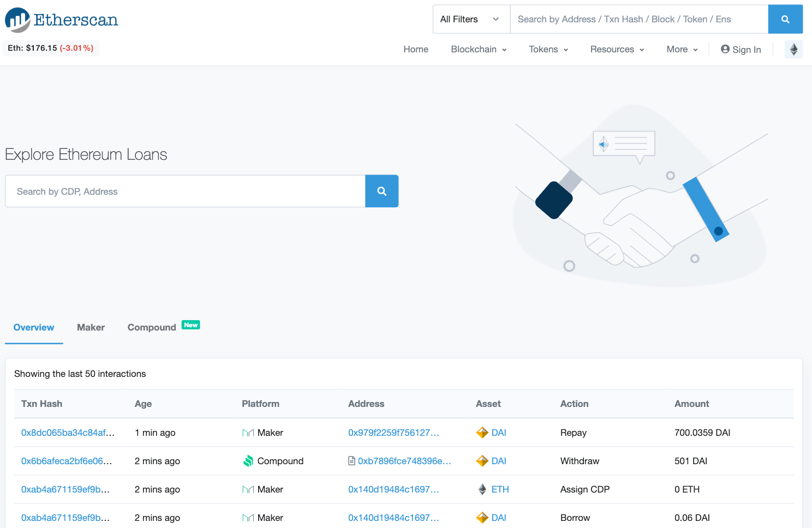Click the Repay action text

[x=574, y=433]
